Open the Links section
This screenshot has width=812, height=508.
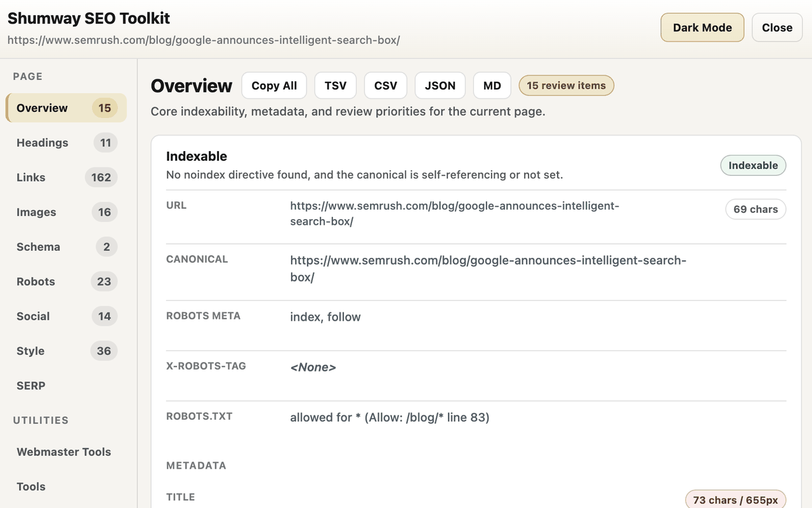(x=66, y=178)
